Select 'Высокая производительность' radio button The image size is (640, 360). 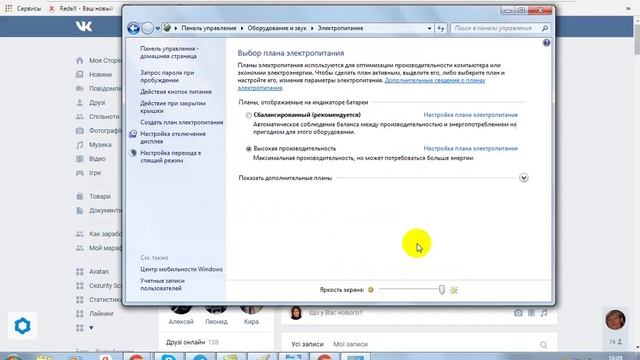[x=249, y=149]
